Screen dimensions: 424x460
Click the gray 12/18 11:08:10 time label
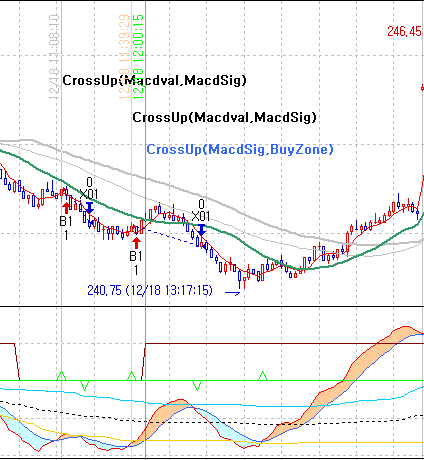[54, 57]
